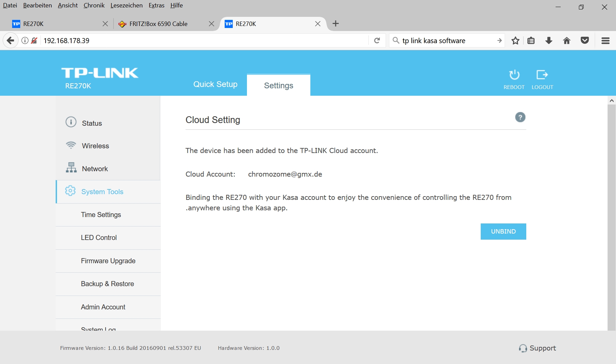Click the Reboot power icon
Viewport: 616px width, 364px height.
point(514,75)
